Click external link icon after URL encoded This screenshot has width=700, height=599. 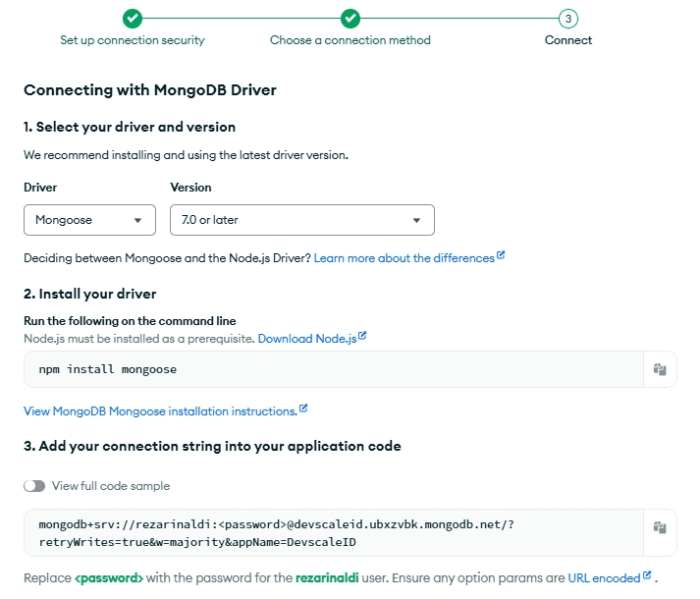pos(646,574)
